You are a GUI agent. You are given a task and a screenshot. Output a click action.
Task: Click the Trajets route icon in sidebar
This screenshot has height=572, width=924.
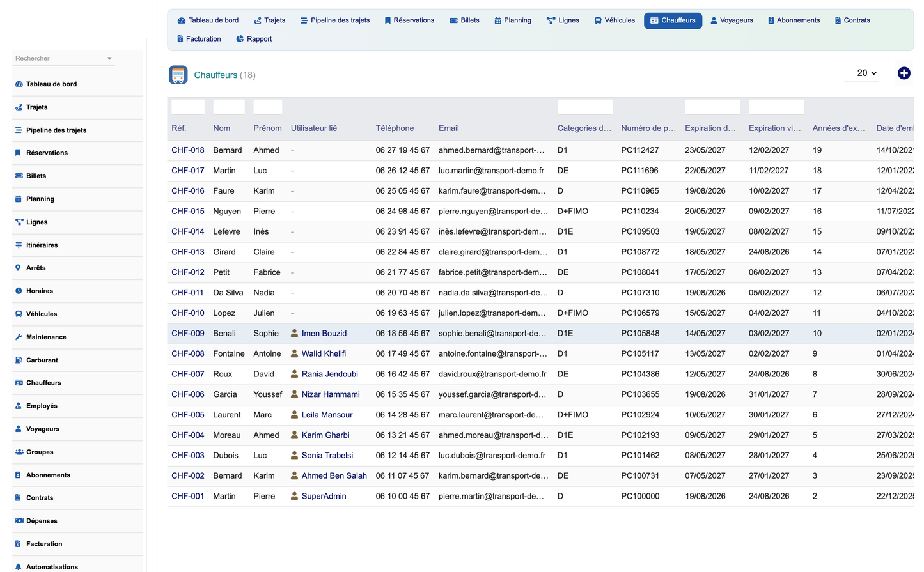[19, 107]
